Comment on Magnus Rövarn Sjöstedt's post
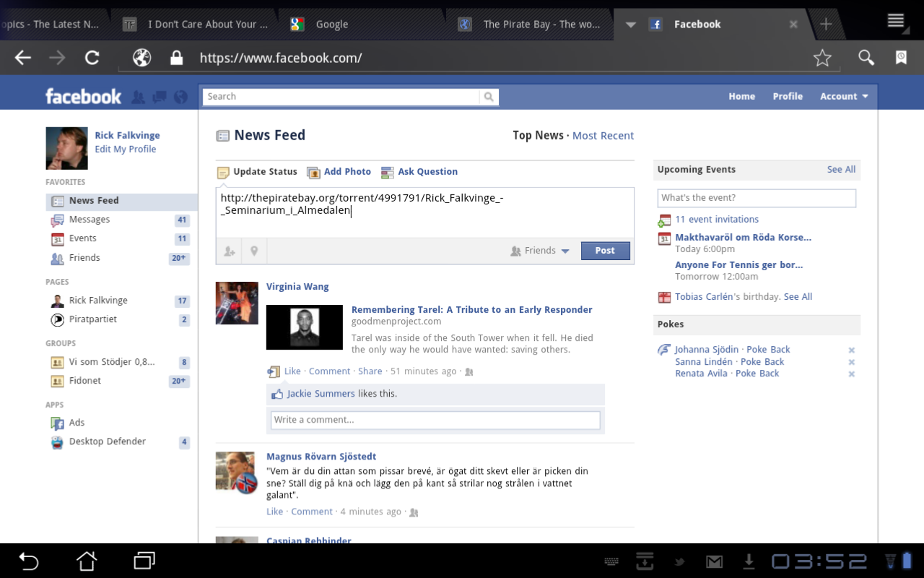The width and height of the screenshot is (924, 578). (x=312, y=512)
